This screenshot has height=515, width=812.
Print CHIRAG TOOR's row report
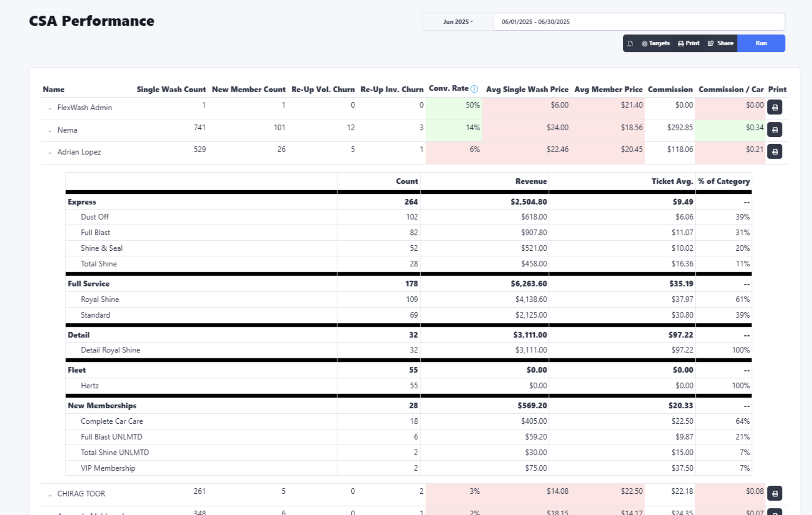775,493
